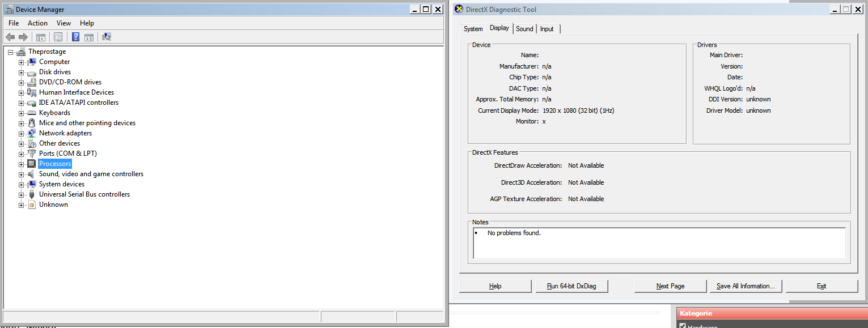Click the Universal Serial Bus controllers plug icon
This screenshot has height=328, width=868.
point(32,194)
